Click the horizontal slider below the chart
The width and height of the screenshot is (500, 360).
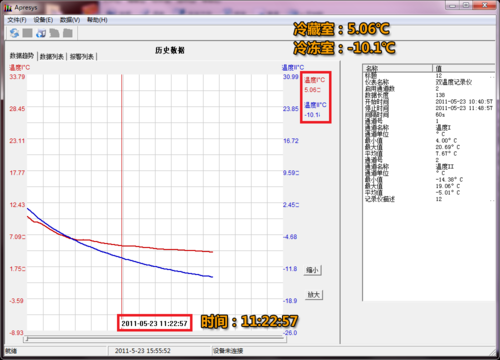[155, 339]
